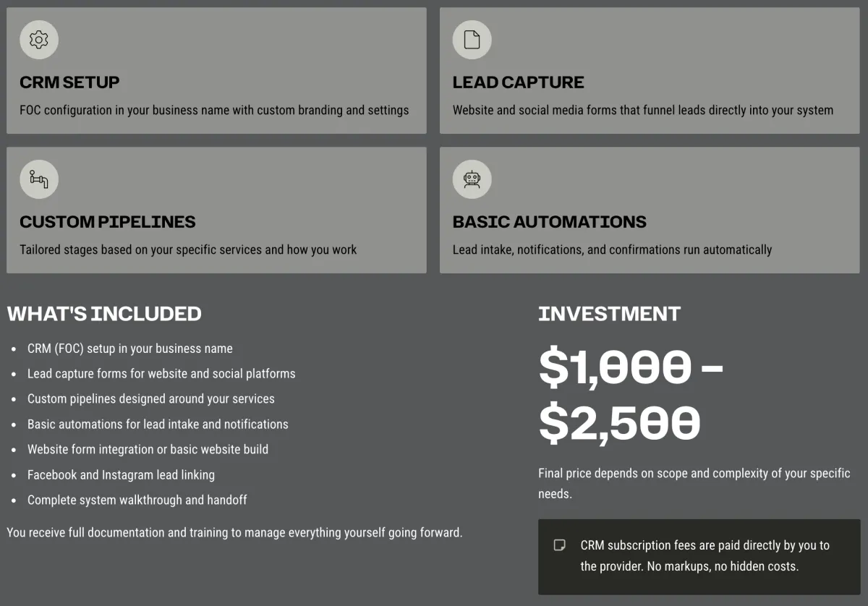
Task: Click 'Website form integration or basic website build'
Action: (148, 450)
